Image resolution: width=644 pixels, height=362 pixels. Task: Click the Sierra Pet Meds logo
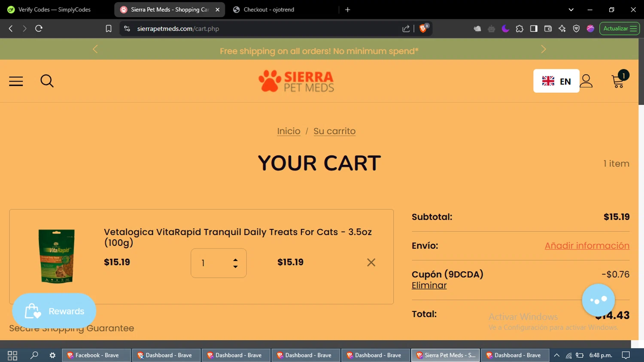[296, 81]
